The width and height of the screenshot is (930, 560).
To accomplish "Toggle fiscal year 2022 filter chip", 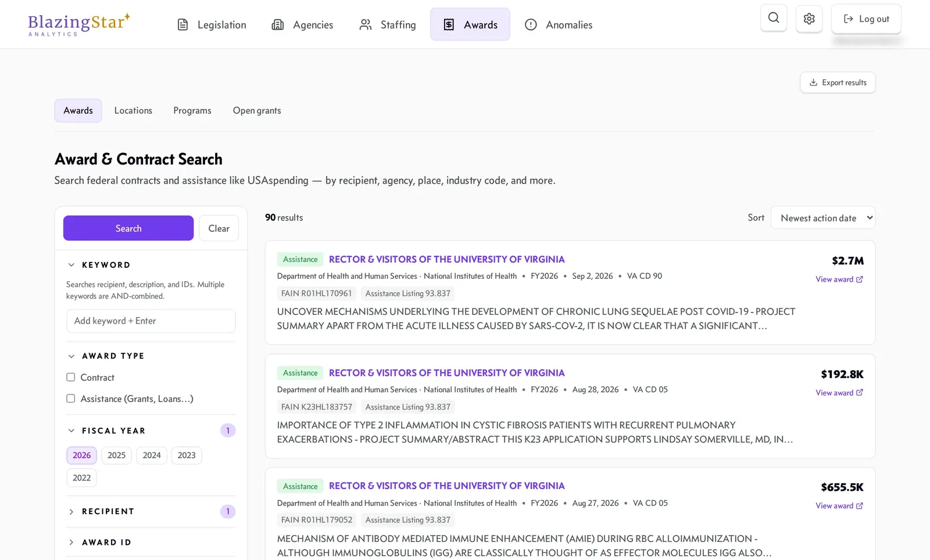I will [x=81, y=478].
